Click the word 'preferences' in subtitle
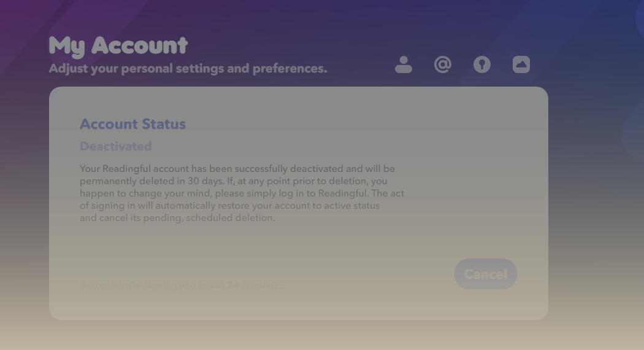 [x=289, y=68]
